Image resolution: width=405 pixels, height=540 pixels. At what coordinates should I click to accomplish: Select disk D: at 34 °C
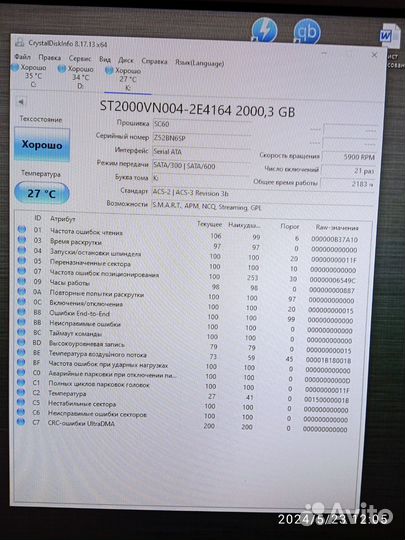pyautogui.click(x=76, y=77)
